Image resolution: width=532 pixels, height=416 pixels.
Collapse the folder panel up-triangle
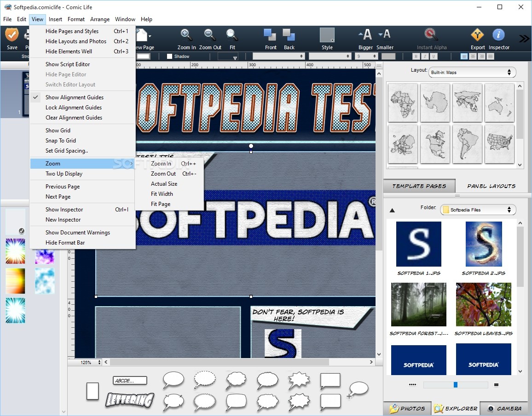(392, 211)
